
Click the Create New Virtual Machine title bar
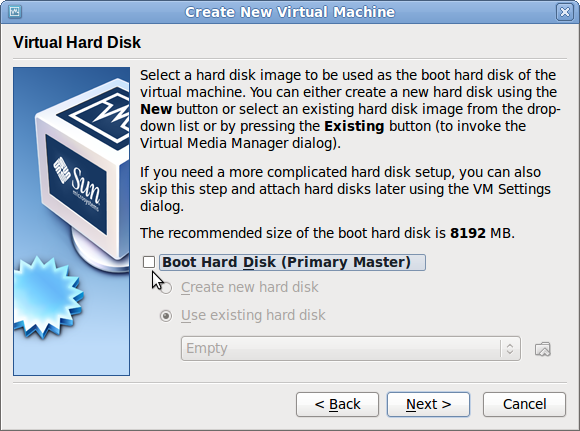pos(290,12)
